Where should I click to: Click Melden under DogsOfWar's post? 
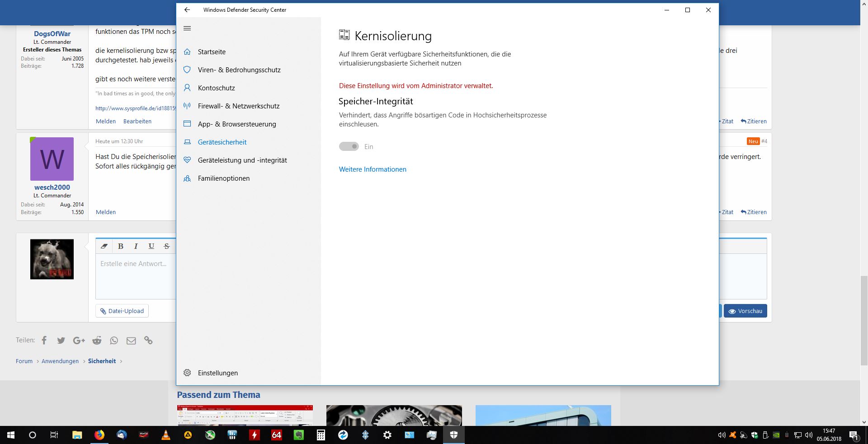click(106, 121)
